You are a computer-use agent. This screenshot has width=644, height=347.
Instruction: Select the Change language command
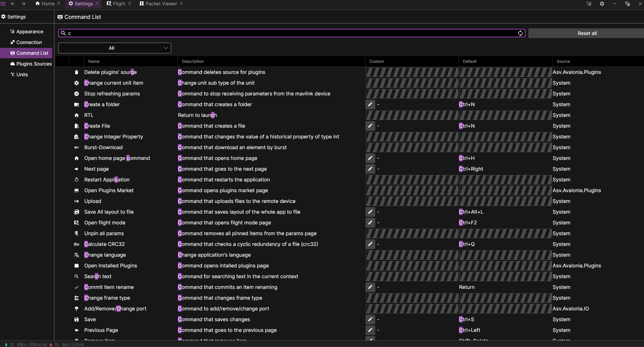(x=105, y=255)
